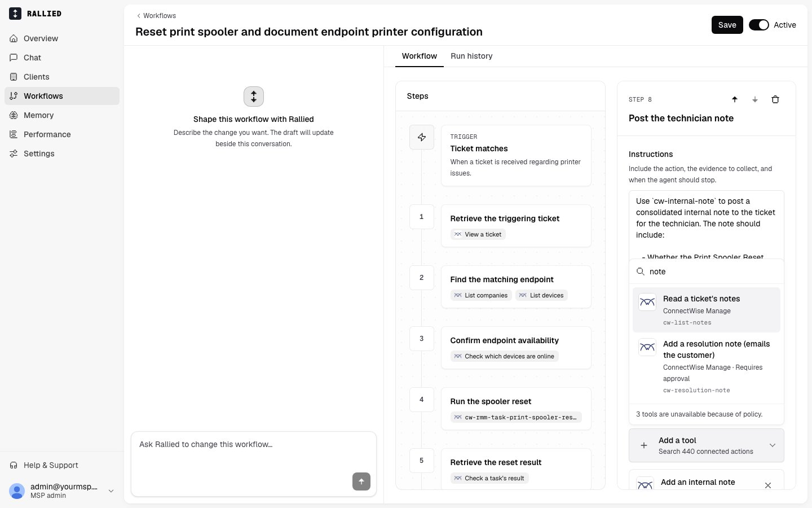The width and height of the screenshot is (812, 508).
Task: Remove the Add an internal note tool
Action: [x=767, y=485]
